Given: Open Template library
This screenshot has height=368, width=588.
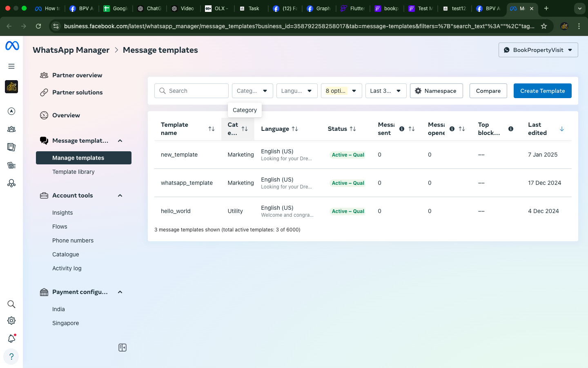Looking at the screenshot, I should point(73,172).
